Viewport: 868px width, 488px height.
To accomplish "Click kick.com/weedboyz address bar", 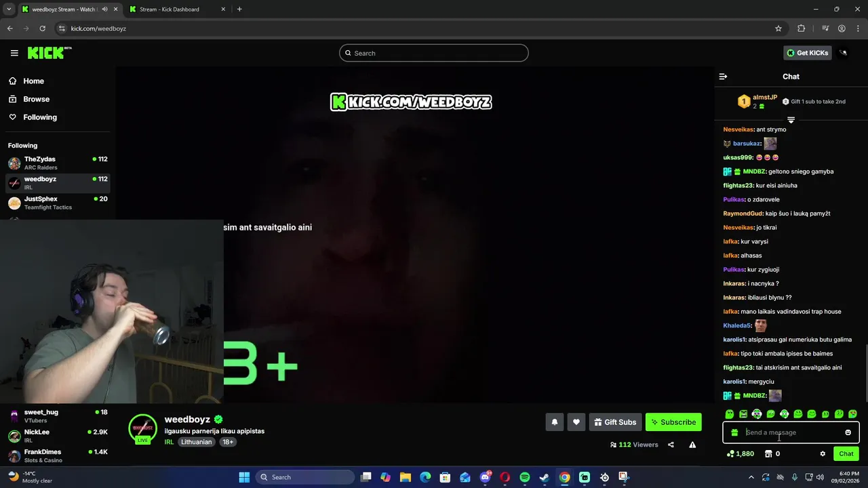I will (x=98, y=28).
